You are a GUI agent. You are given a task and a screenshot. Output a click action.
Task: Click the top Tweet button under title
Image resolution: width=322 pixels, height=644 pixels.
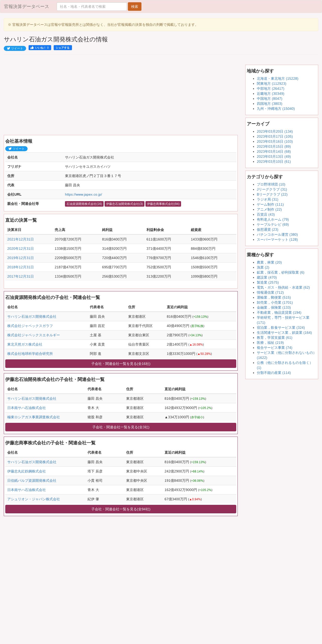15,48
